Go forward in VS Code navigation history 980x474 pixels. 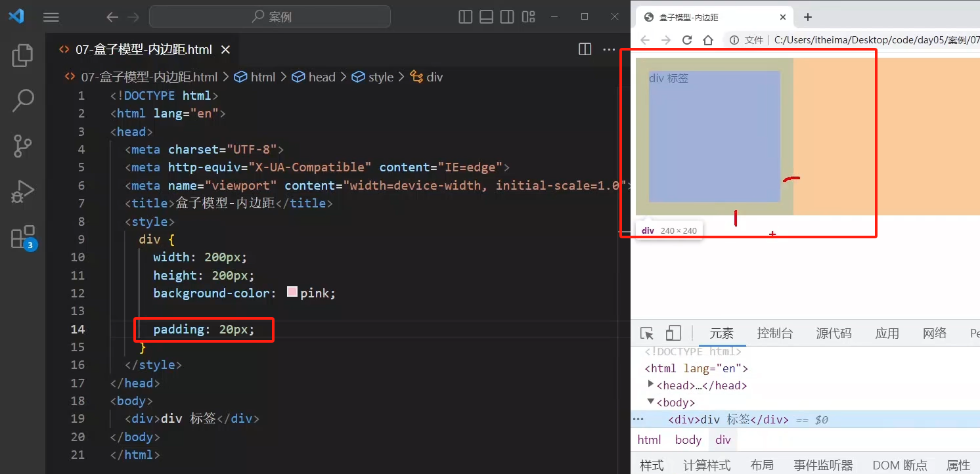133,17
